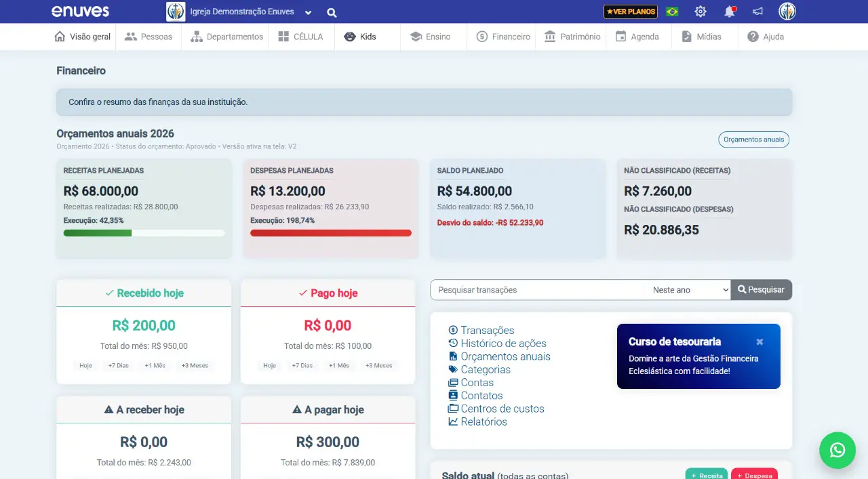Select +1 Mês under Recebido hoje
The height and width of the screenshot is (479, 868).
pyautogui.click(x=155, y=365)
